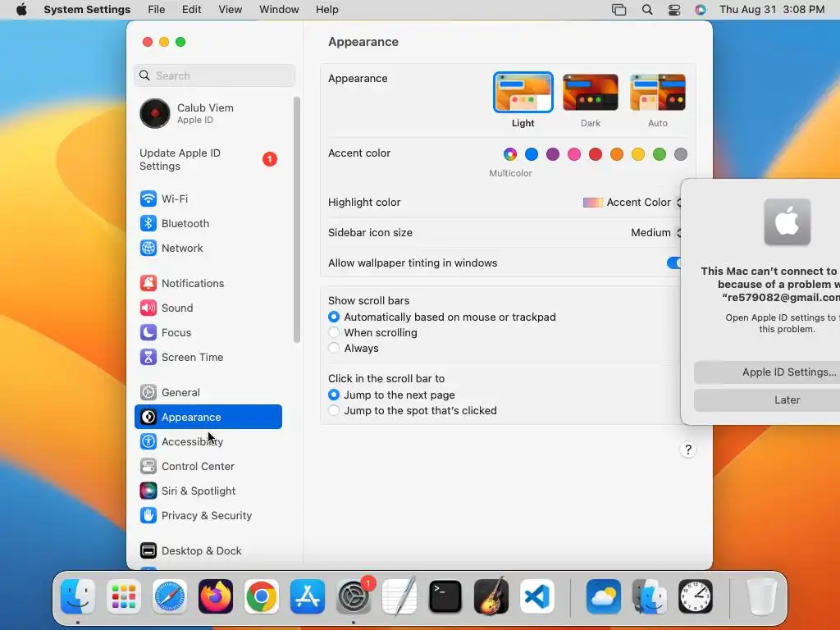The width and height of the screenshot is (840, 630).
Task: Open Screen Time settings in sidebar
Action: pos(208,358)
